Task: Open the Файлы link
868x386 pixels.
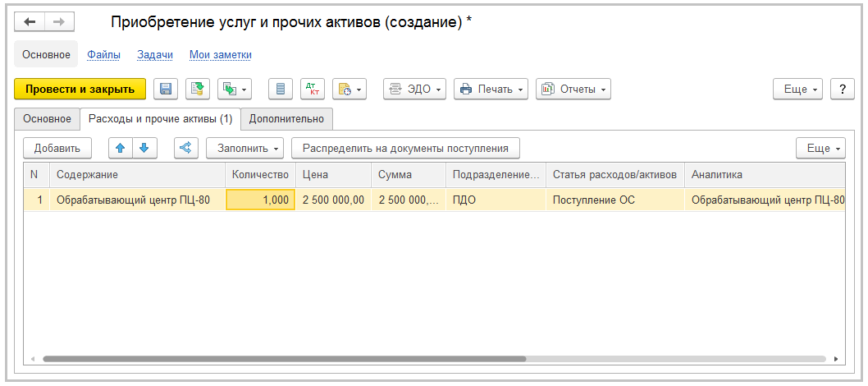Action: click(x=104, y=54)
